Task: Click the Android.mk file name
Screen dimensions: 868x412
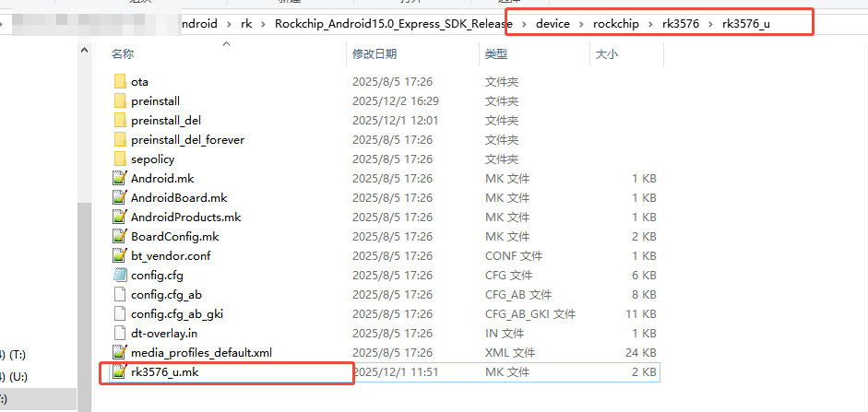Action: click(162, 179)
